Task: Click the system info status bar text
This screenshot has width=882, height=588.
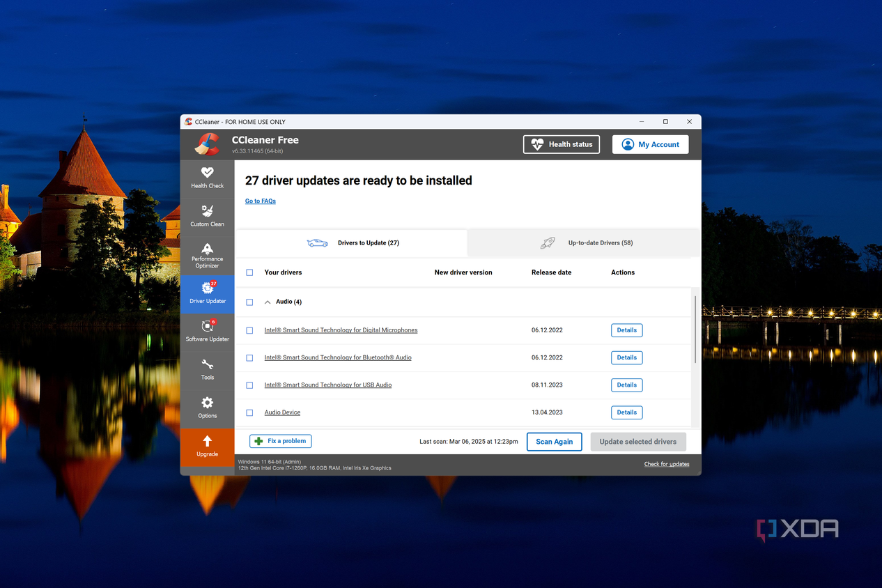Action: coord(314,465)
